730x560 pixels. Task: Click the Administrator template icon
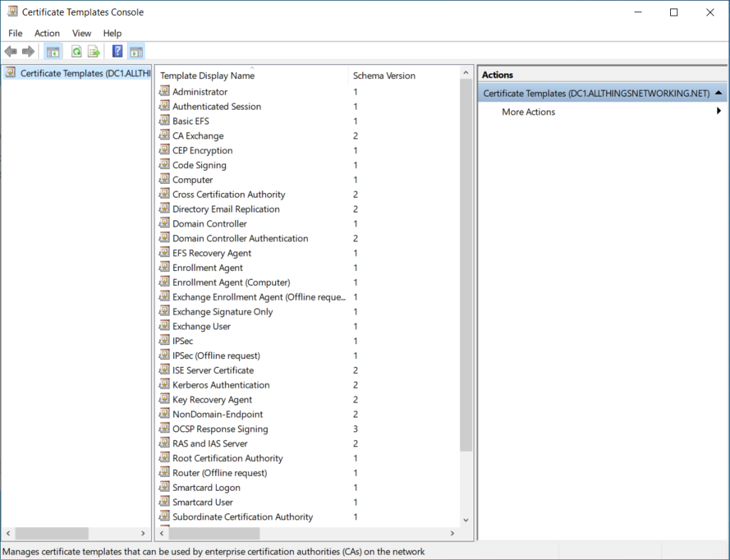click(165, 91)
